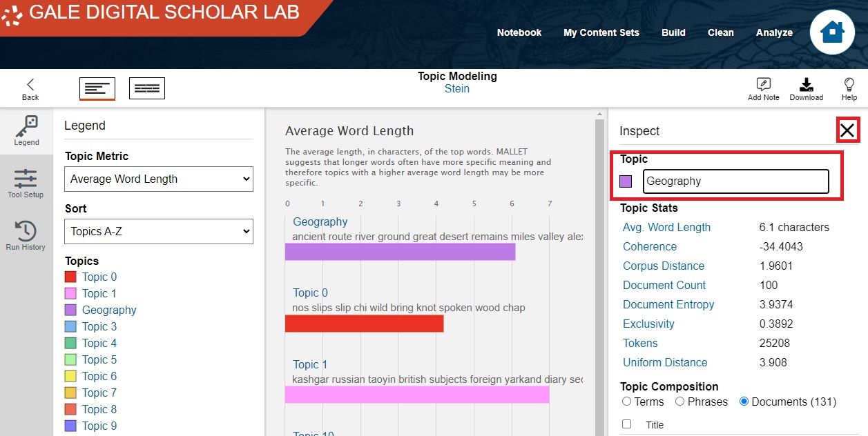This screenshot has height=436, width=868.
Task: Switch to left-aligned bar view icon
Action: coord(97,88)
